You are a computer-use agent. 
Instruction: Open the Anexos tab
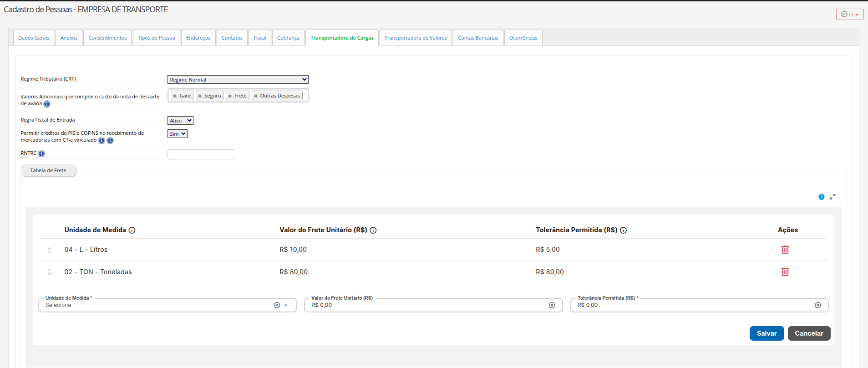coord(69,38)
